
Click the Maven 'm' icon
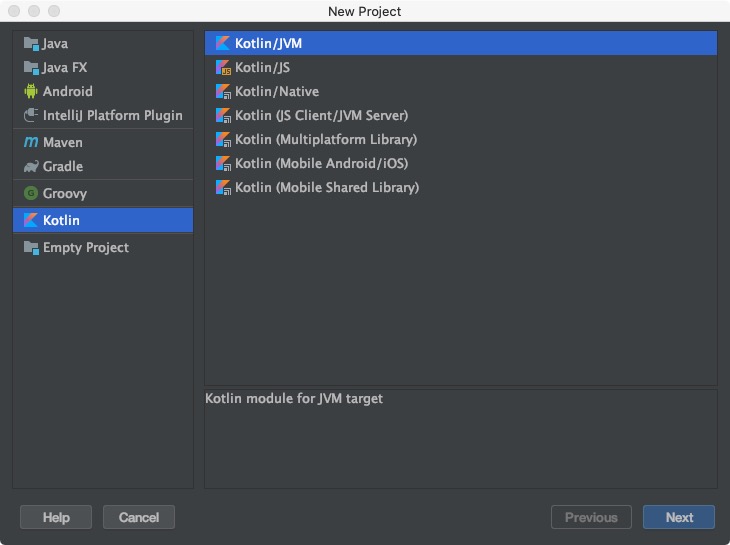[31, 143]
